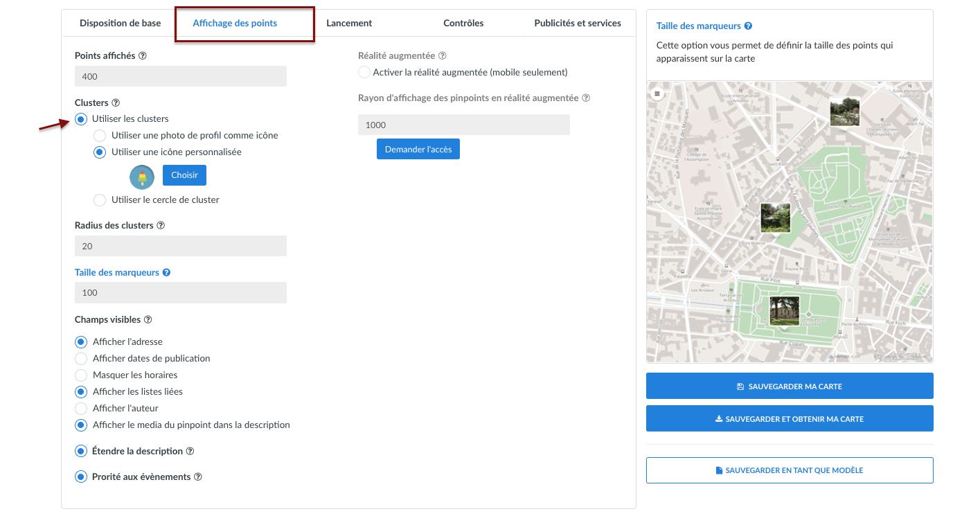Switch to Disposition de base tab
This screenshot has width=980, height=525.
(121, 24)
